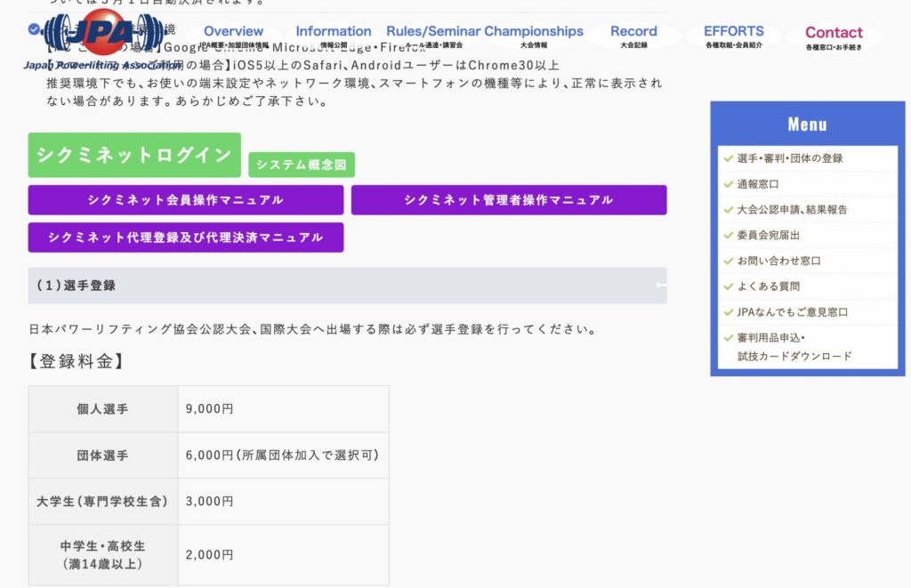This screenshot has height=588, width=911.
Task: Follow the 選手・審判・団体の登録 sidebar link
Action: [x=789, y=158]
